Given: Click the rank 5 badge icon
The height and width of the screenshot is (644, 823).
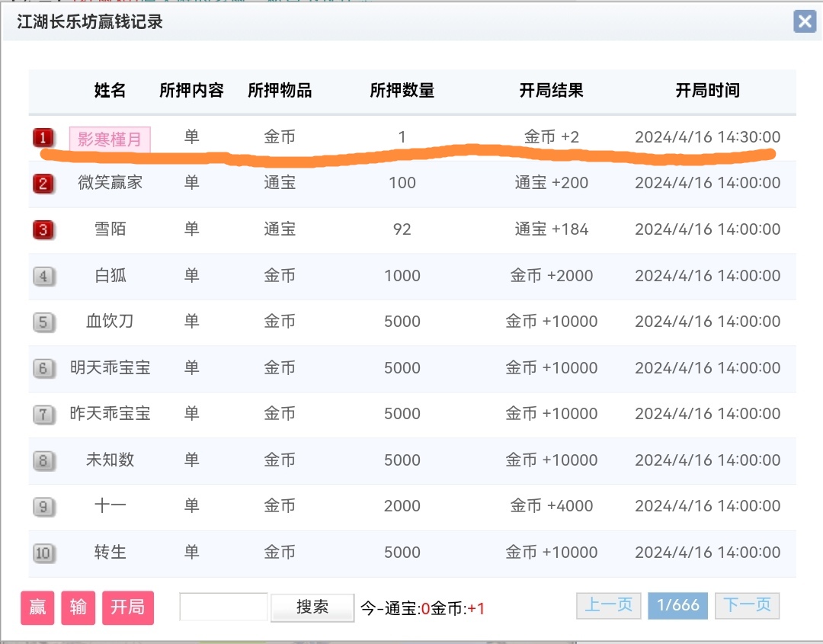Looking at the screenshot, I should pyautogui.click(x=43, y=322).
